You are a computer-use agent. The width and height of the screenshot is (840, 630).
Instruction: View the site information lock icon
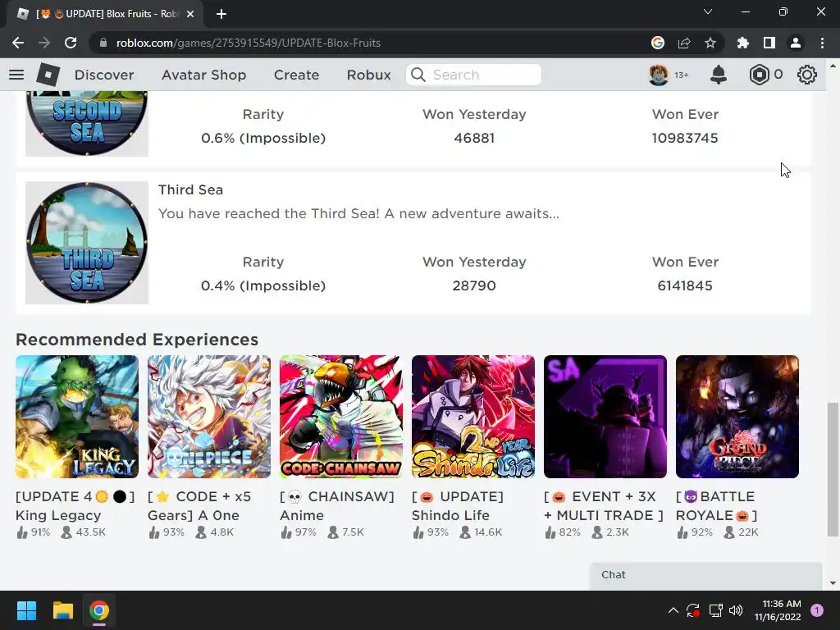[x=103, y=43]
